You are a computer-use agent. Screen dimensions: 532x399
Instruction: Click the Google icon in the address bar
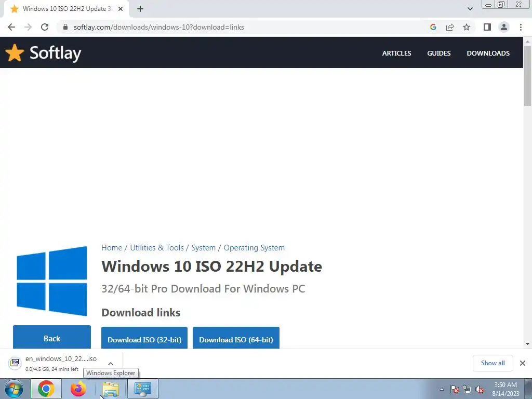(x=433, y=27)
